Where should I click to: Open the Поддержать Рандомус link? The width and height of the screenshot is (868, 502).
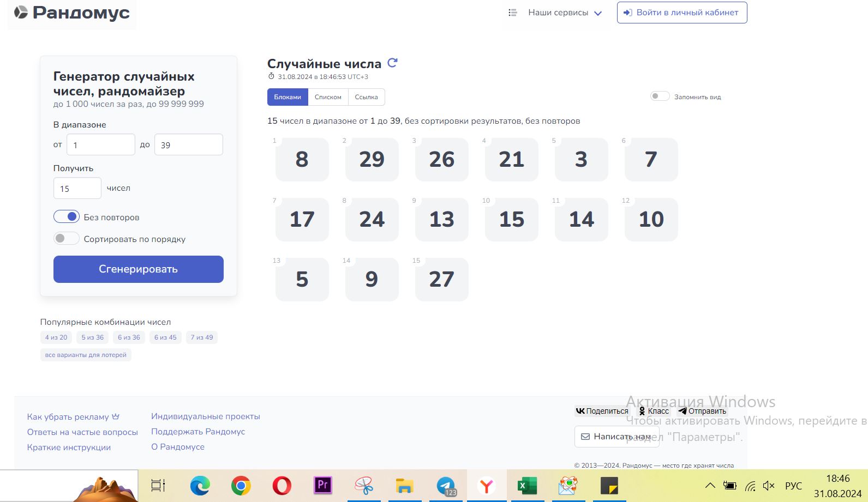click(198, 431)
